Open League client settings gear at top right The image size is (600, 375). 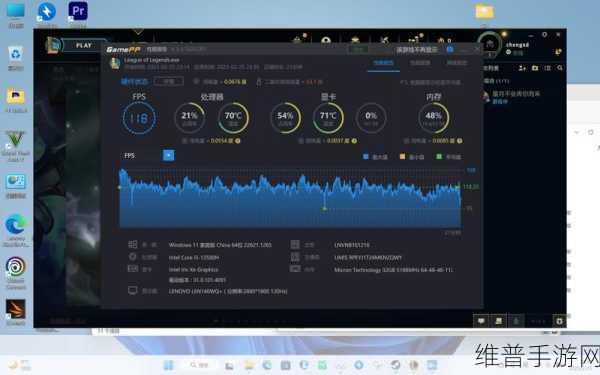click(545, 34)
